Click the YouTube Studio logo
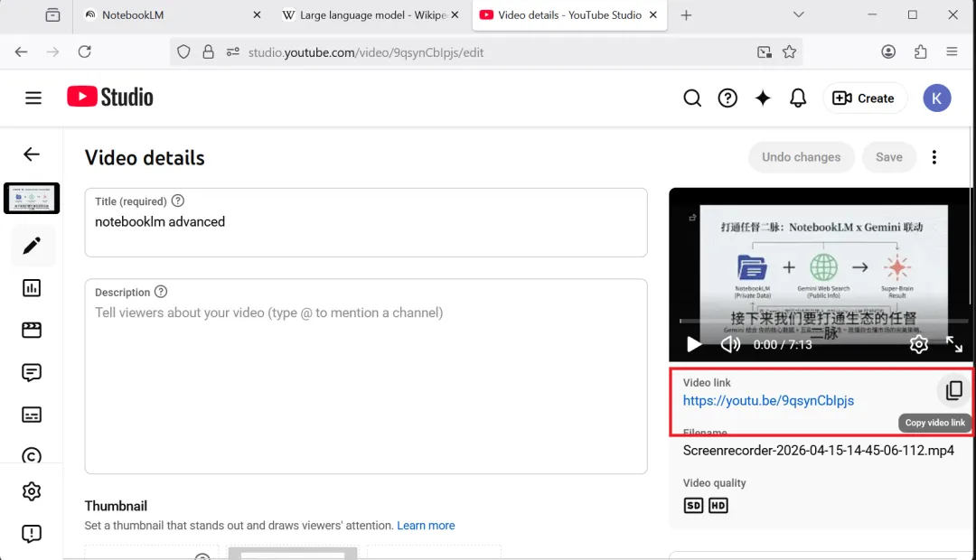This screenshot has width=976, height=560. pos(110,97)
